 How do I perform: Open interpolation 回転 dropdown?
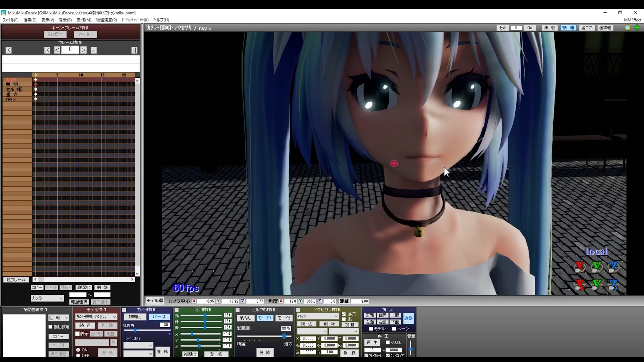click(59, 318)
